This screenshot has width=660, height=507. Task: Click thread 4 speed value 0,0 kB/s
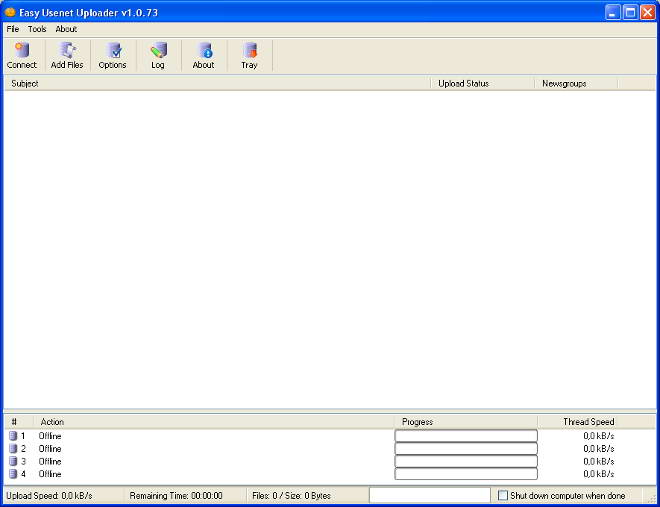click(x=599, y=474)
